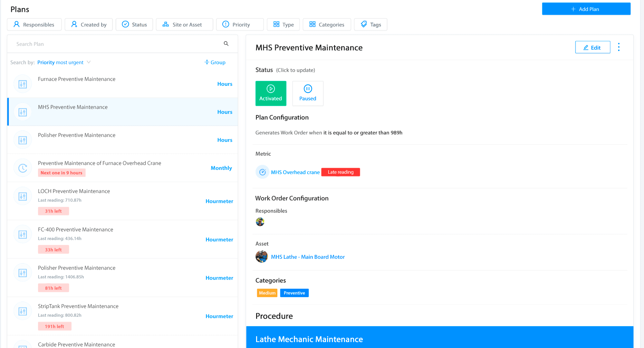Screen dimensions: 644x348
Task: Click the MHS Overhead crane metric icon
Action: click(x=262, y=172)
